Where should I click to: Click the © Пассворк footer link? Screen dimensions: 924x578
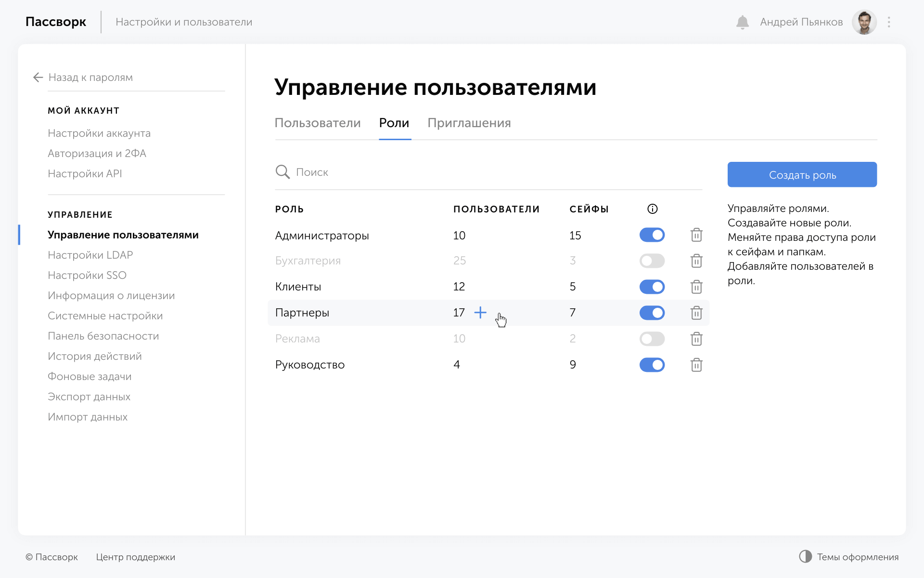click(51, 557)
